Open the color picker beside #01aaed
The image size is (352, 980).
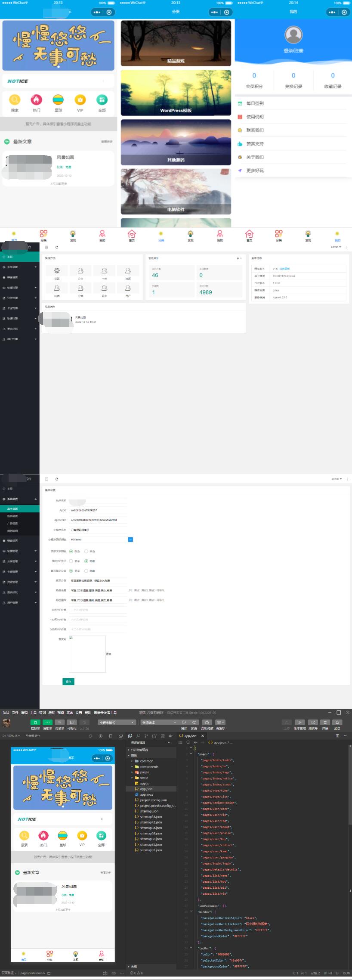pos(130,540)
